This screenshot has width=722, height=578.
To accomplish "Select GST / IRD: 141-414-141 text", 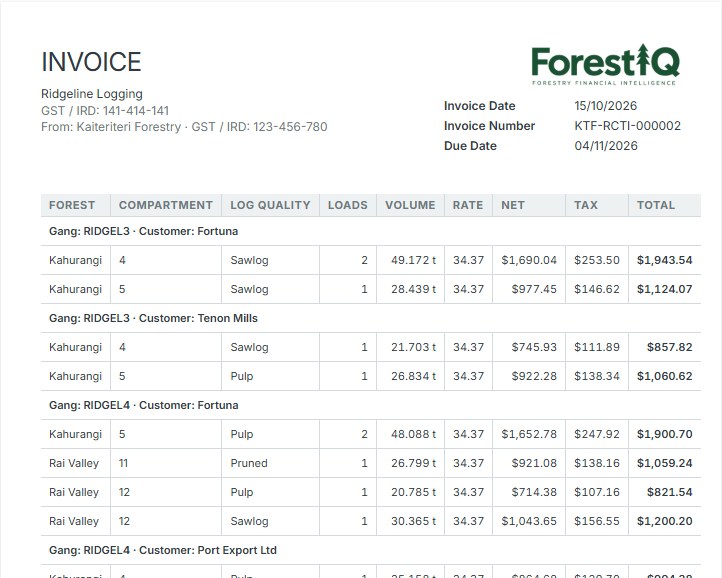I will tap(105, 111).
